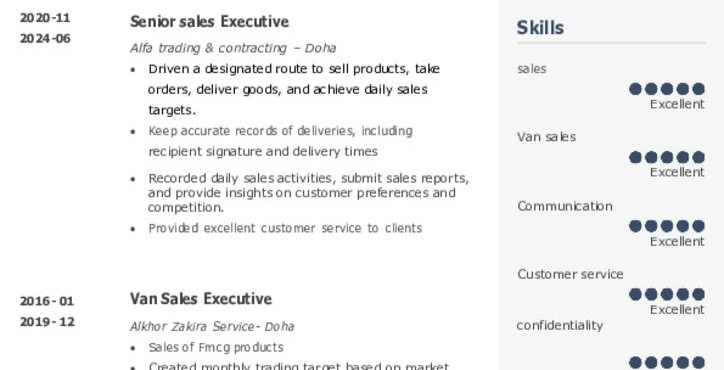Select the 'Keep accurate records of deliveries' bullet
The height and width of the screenshot is (370, 724).
tap(280, 141)
